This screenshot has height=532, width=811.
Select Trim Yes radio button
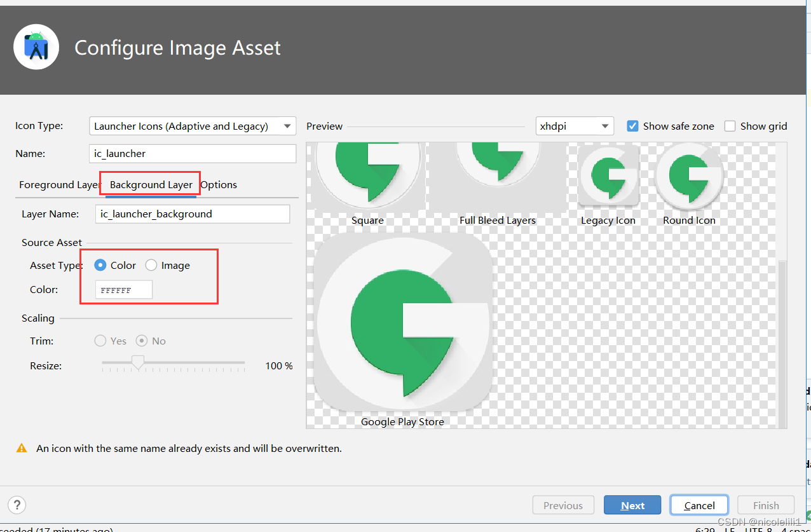coord(100,341)
